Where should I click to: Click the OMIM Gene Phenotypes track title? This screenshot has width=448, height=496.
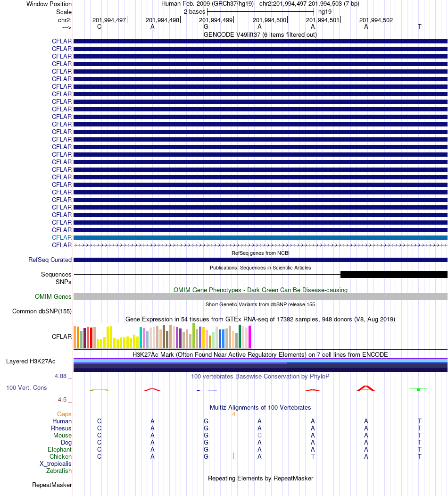click(x=260, y=290)
